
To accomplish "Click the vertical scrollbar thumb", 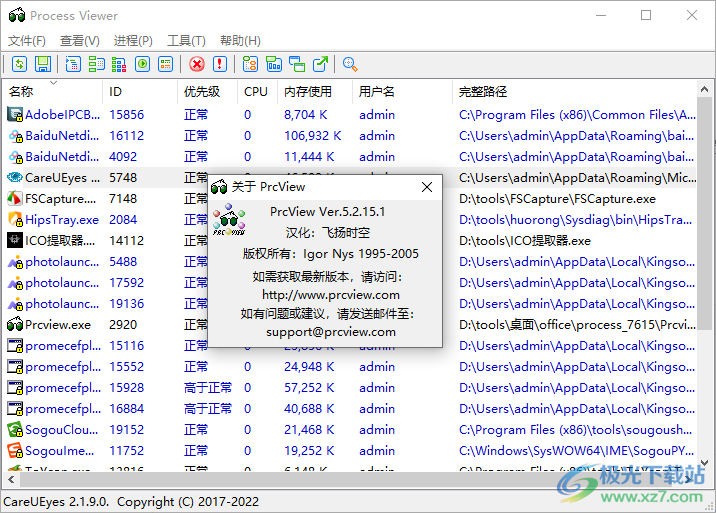I will point(704,213).
